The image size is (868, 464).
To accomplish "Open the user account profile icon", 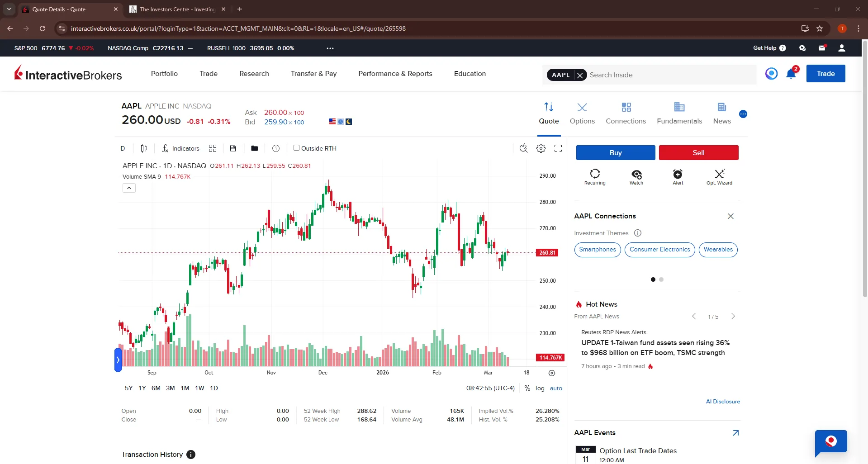I will [842, 48].
